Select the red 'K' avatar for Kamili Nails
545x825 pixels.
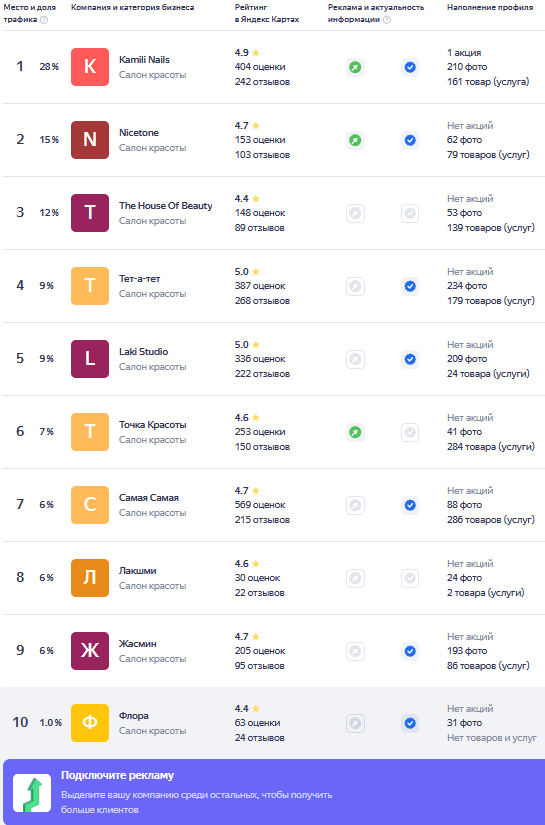coord(90,67)
